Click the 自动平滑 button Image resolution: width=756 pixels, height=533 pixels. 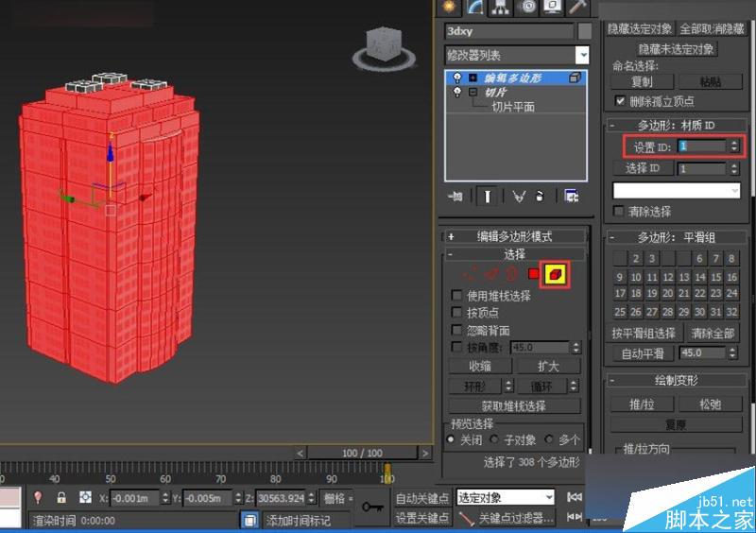click(643, 353)
